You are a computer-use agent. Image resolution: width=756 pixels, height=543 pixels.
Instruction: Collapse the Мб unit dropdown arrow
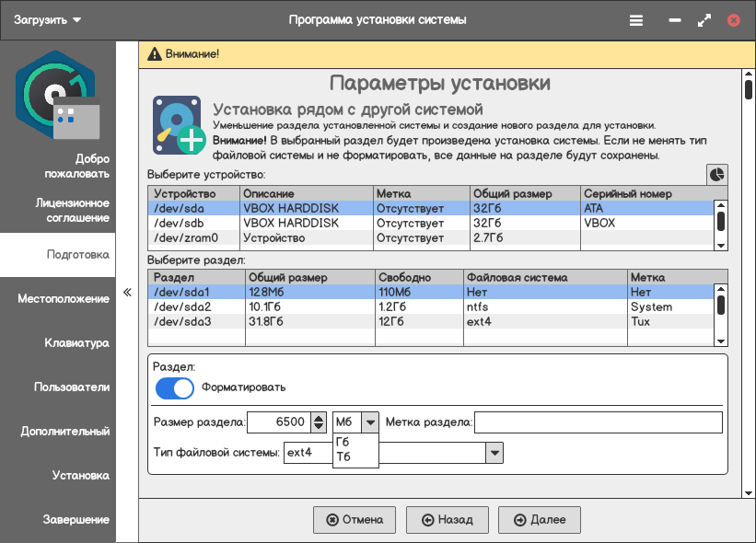pyautogui.click(x=370, y=422)
